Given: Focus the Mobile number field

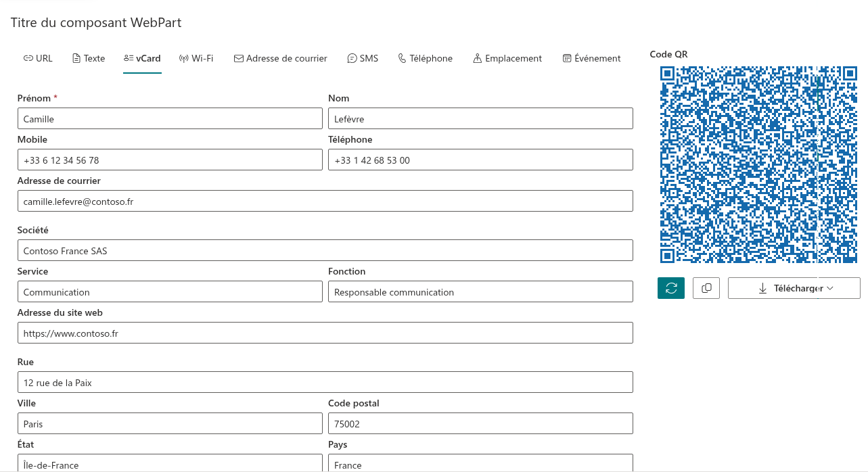Looking at the screenshot, I should 170,160.
